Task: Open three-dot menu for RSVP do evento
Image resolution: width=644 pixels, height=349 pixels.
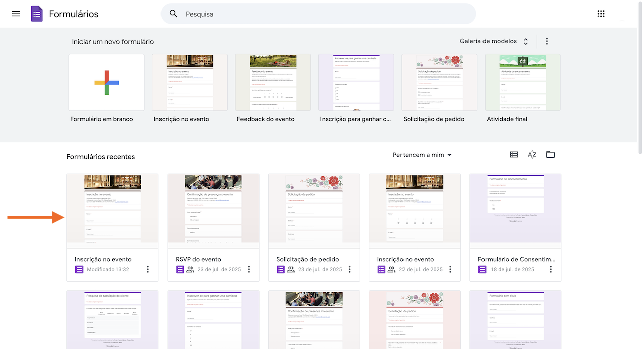Action: (249, 269)
